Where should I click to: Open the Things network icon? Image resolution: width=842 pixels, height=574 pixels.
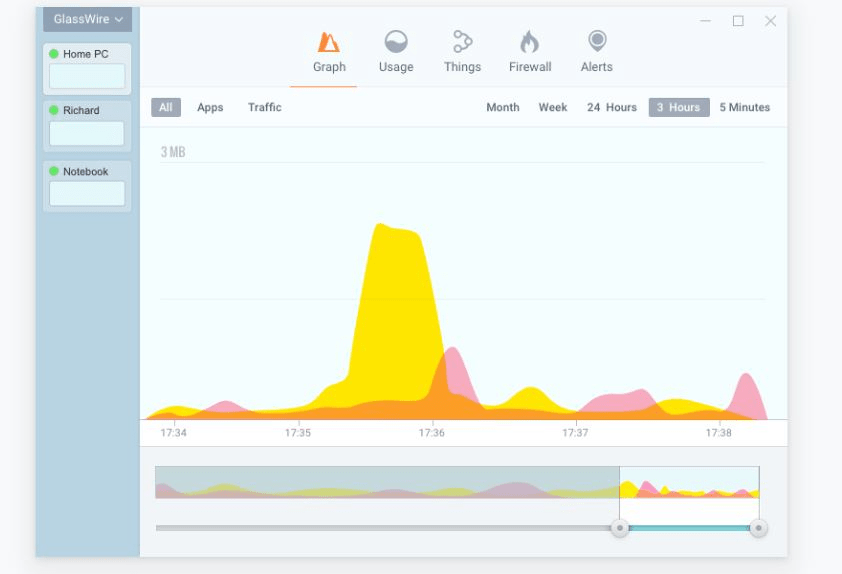click(462, 41)
